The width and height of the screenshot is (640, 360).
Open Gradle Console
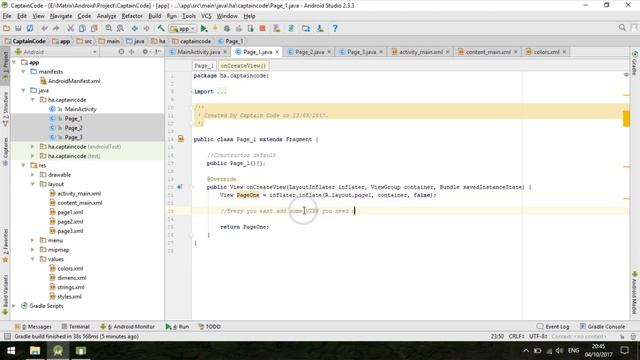[x=602, y=327]
